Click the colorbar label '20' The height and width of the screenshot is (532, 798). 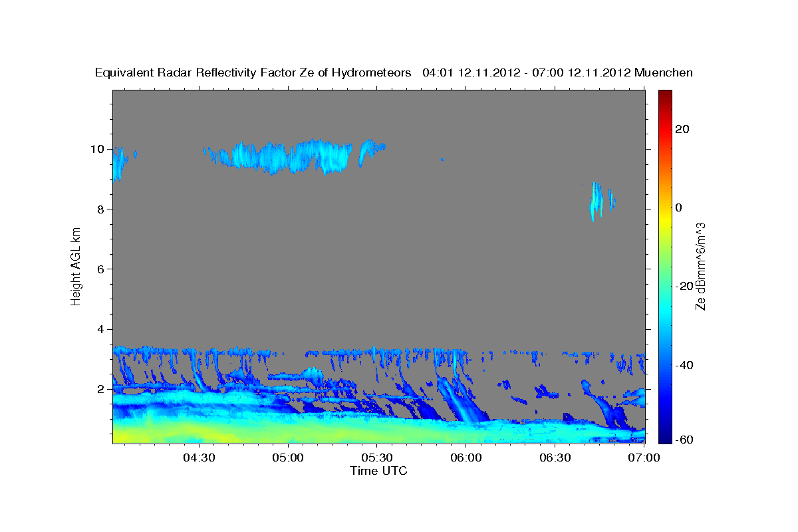click(x=684, y=129)
